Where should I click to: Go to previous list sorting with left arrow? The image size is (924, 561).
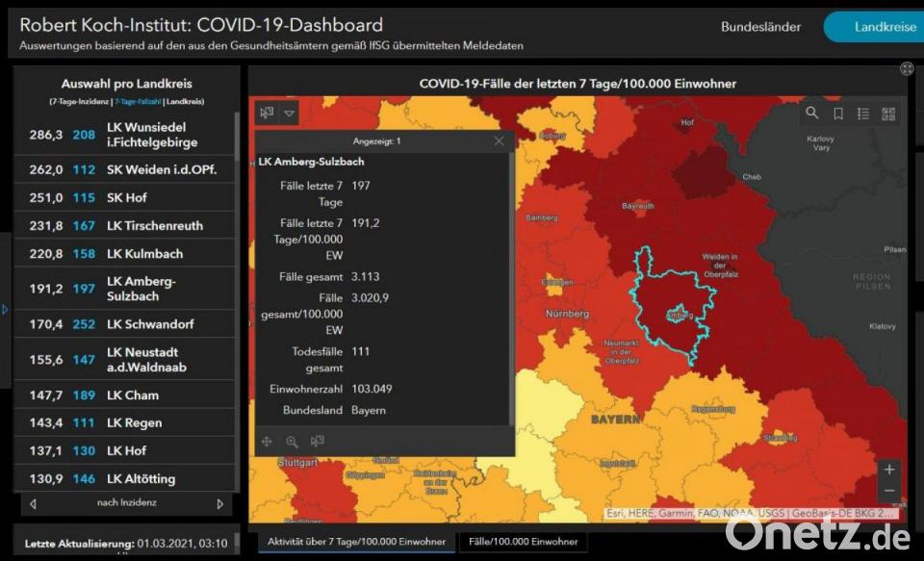[33, 504]
